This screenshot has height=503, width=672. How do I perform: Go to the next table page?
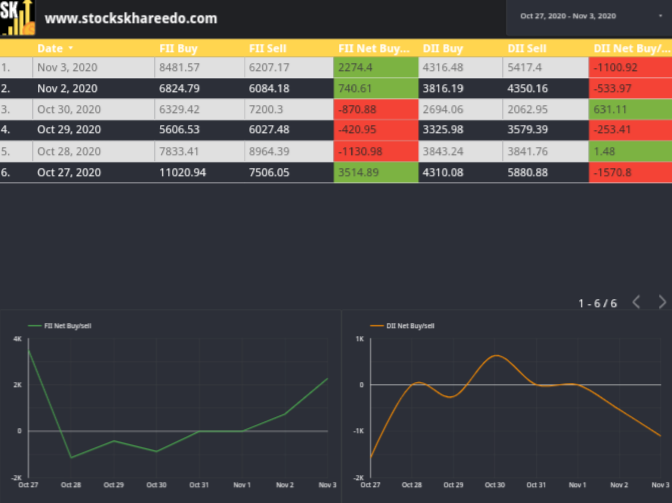click(662, 302)
